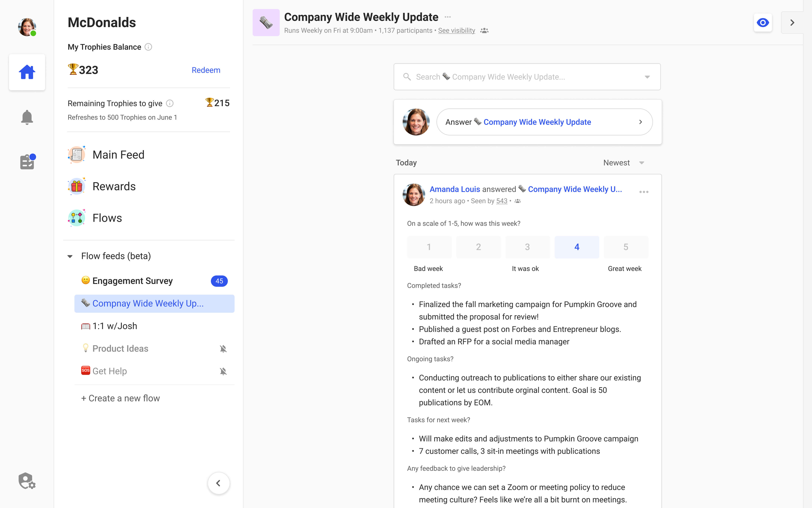Screen dimensions: 812x508
Task: Click the 'It was ok' scale label
Action: (525, 269)
